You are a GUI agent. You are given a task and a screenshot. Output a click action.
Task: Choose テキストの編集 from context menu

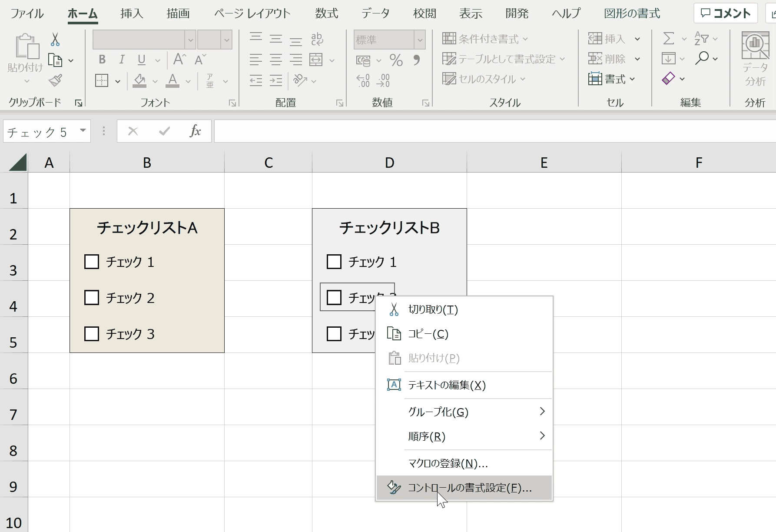(x=464, y=385)
